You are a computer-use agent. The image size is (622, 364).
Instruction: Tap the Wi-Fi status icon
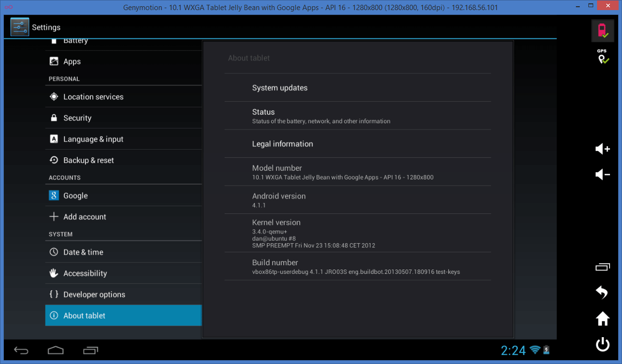tap(535, 350)
